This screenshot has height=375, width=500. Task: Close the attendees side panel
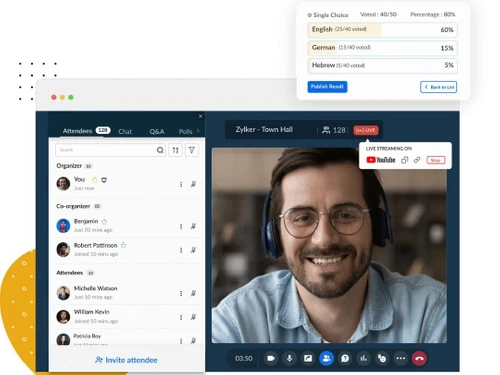(200, 116)
